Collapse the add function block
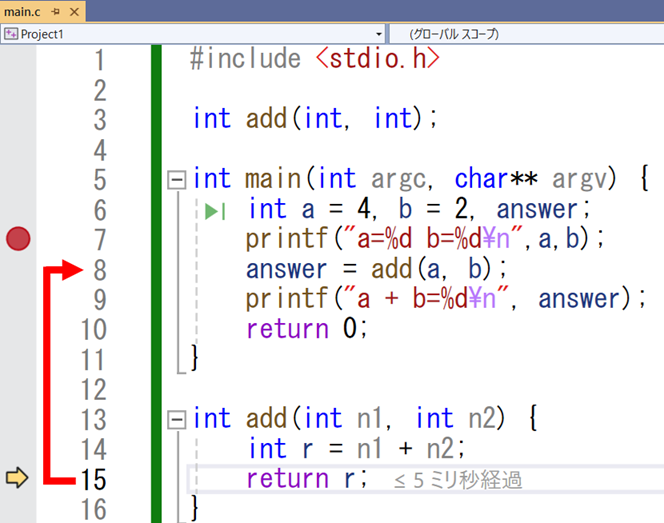The image size is (664, 523). [177, 419]
